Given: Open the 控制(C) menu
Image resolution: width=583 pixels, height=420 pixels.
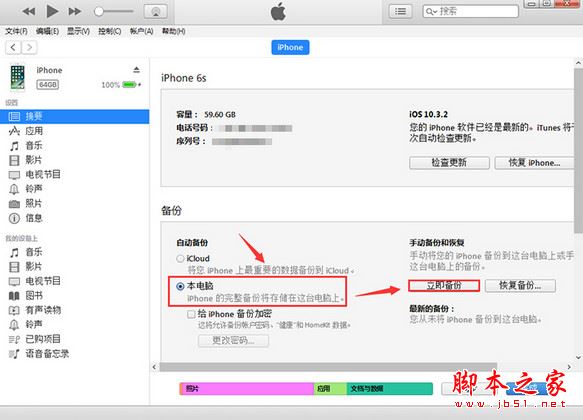Looking at the screenshot, I should pyautogui.click(x=110, y=31).
